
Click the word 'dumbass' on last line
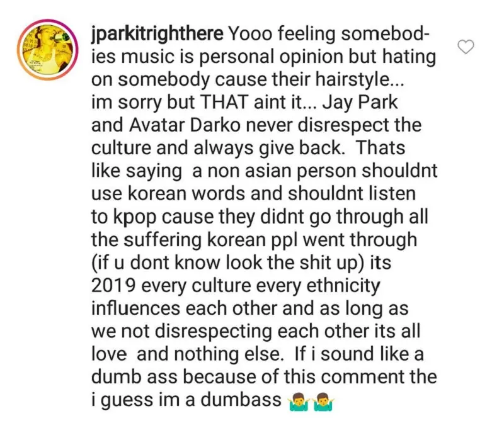pos(241,400)
